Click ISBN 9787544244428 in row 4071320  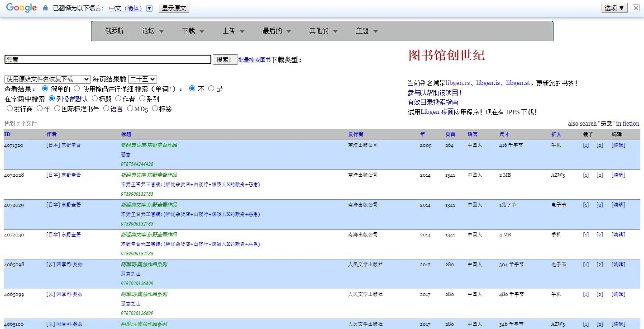[137, 164]
